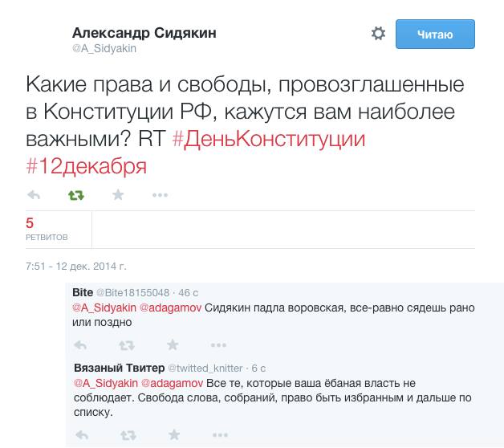Reply to Sidyakin's main tweet
This screenshot has height=448, width=504.
click(34, 194)
